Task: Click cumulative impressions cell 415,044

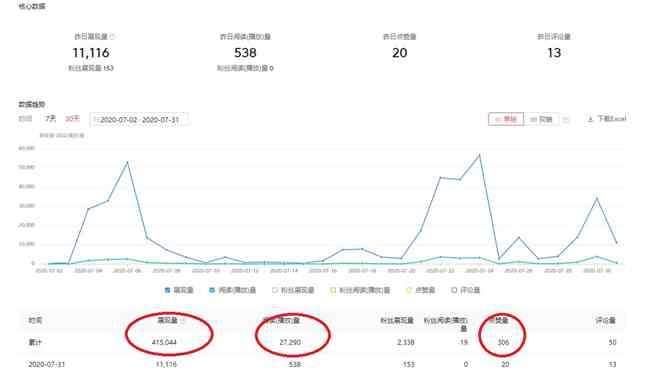Action: tap(164, 342)
